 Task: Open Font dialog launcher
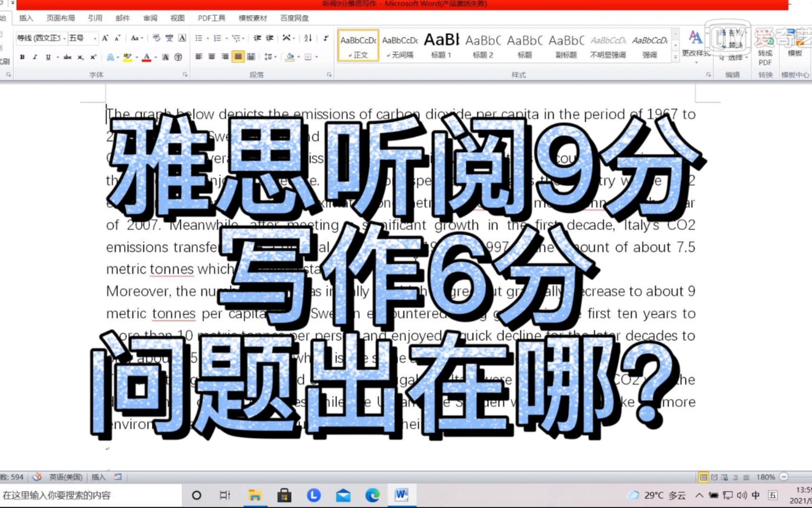[x=185, y=74]
